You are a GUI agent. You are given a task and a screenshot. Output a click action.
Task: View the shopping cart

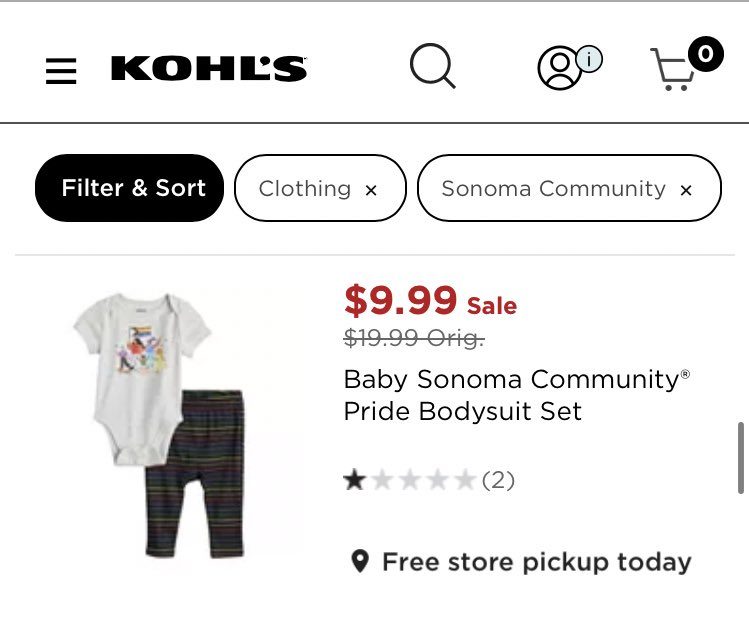[x=673, y=72]
